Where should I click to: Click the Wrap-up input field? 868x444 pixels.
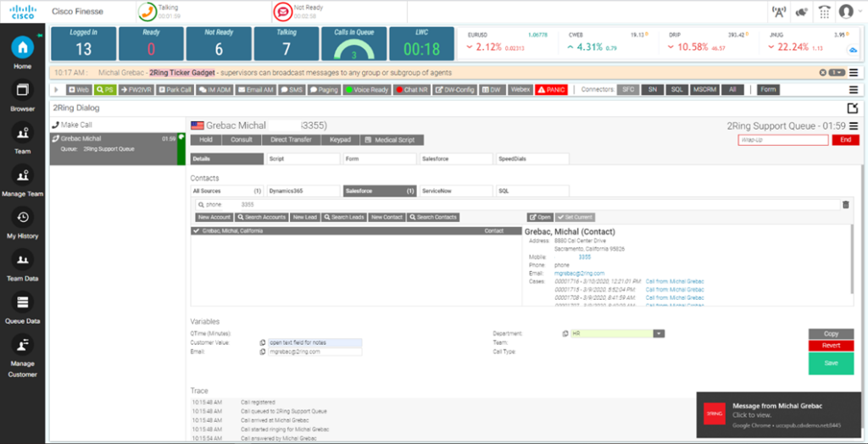(x=782, y=140)
